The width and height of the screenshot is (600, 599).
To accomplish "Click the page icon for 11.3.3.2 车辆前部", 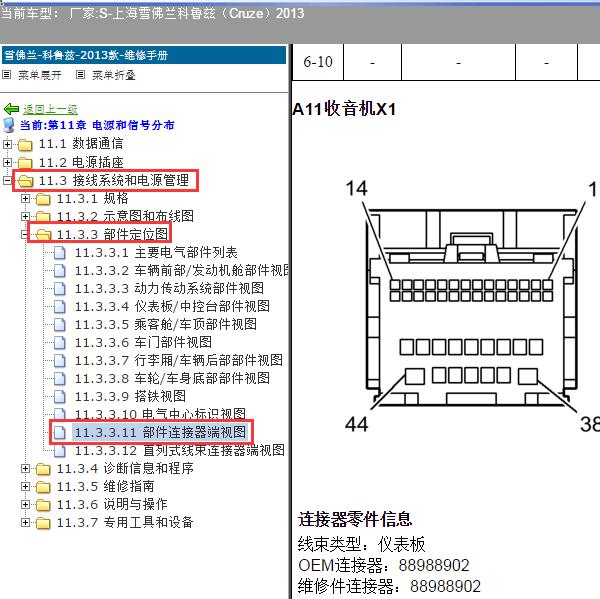I will click(59, 271).
